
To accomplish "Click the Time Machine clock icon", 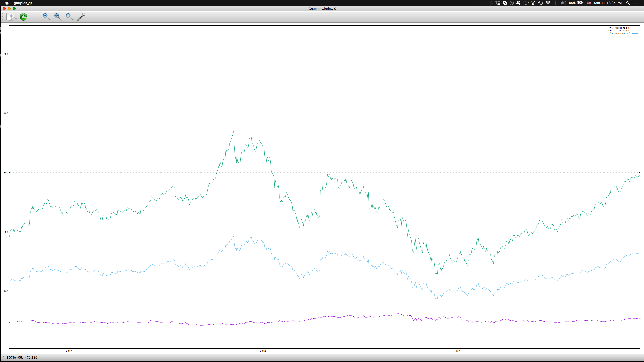I will tap(540, 3).
